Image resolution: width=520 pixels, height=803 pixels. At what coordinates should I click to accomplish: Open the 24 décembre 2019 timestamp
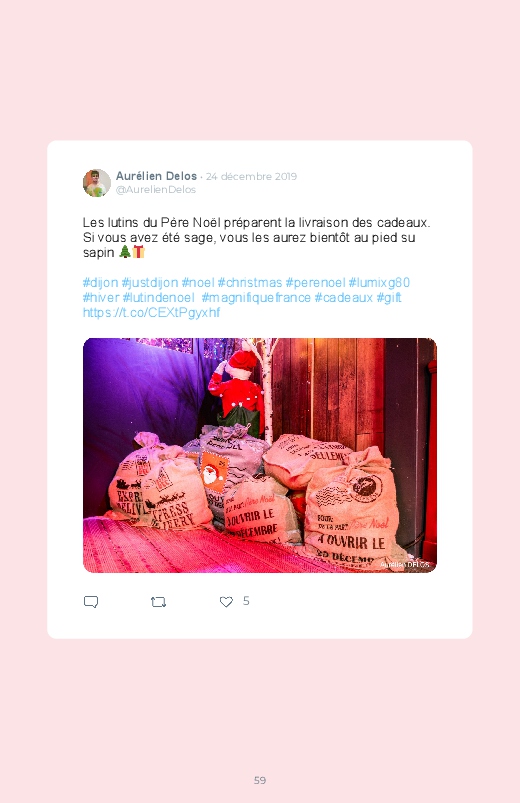click(x=251, y=177)
